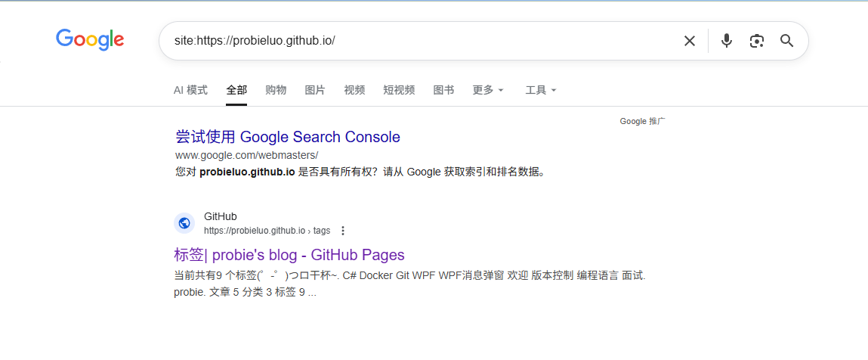Go to the 视频 tab
Image resolution: width=868 pixels, height=360 pixels.
click(354, 90)
